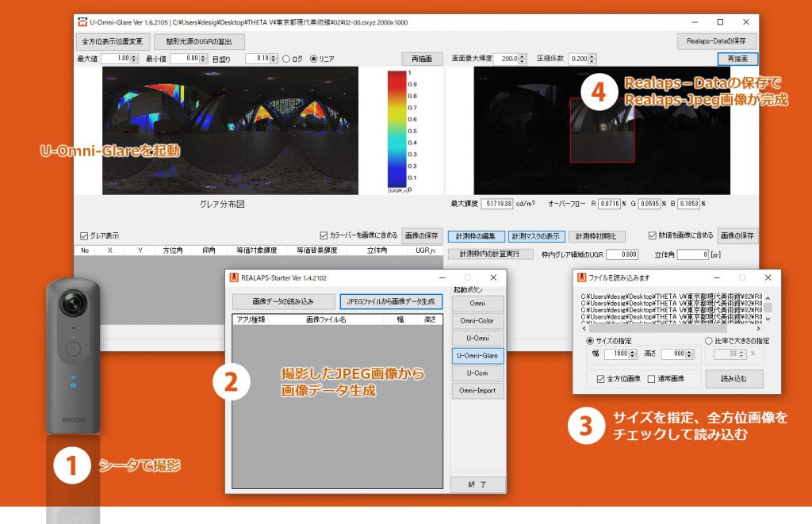Image resolution: width=812 pixels, height=524 pixels.
Task: Adjust the 高さ spinner in file dialog
Action: [x=690, y=354]
